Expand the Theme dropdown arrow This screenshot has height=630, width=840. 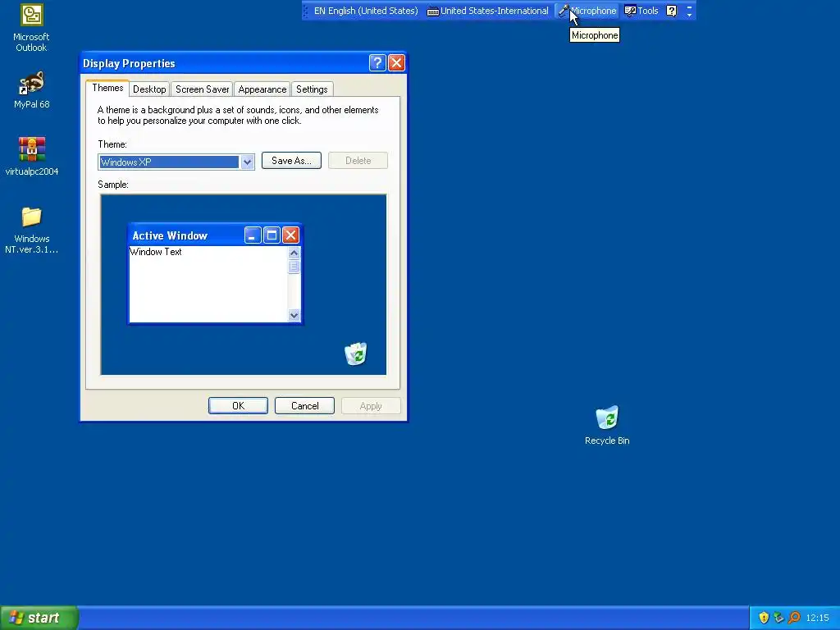coord(247,162)
